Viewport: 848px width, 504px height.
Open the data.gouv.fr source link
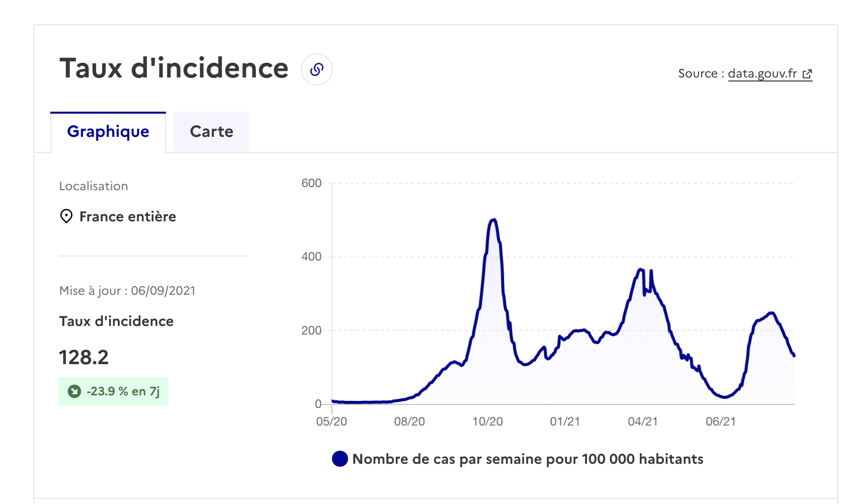(762, 73)
